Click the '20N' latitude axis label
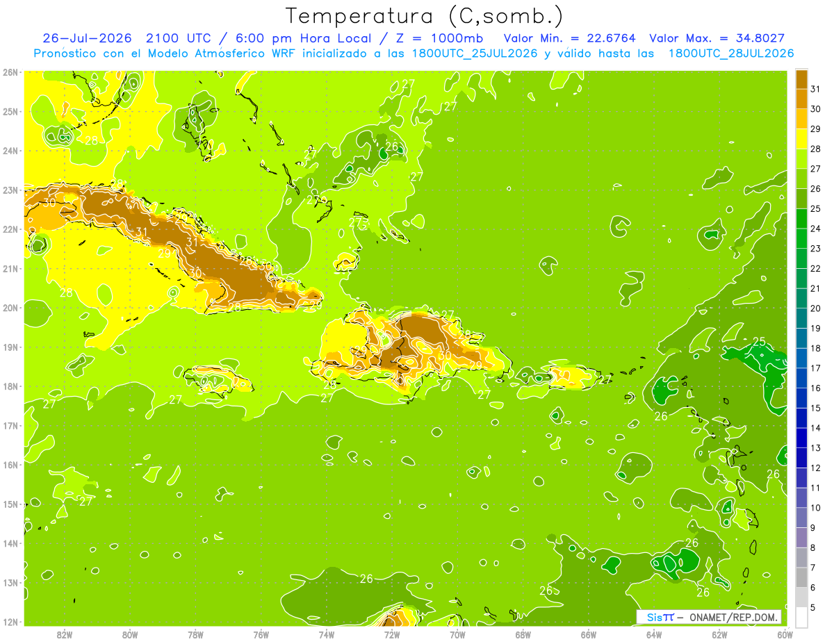 click(10, 308)
